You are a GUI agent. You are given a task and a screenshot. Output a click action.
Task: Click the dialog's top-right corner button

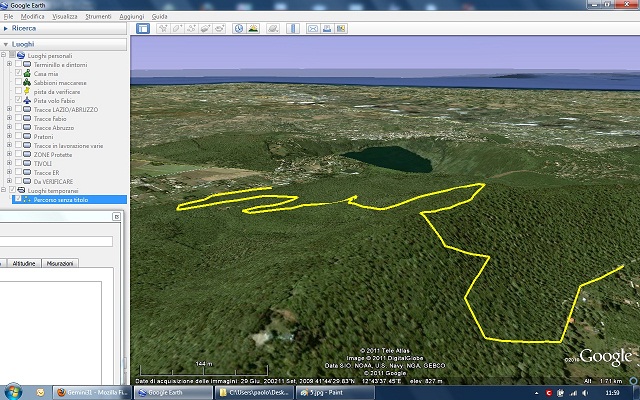click(x=116, y=217)
